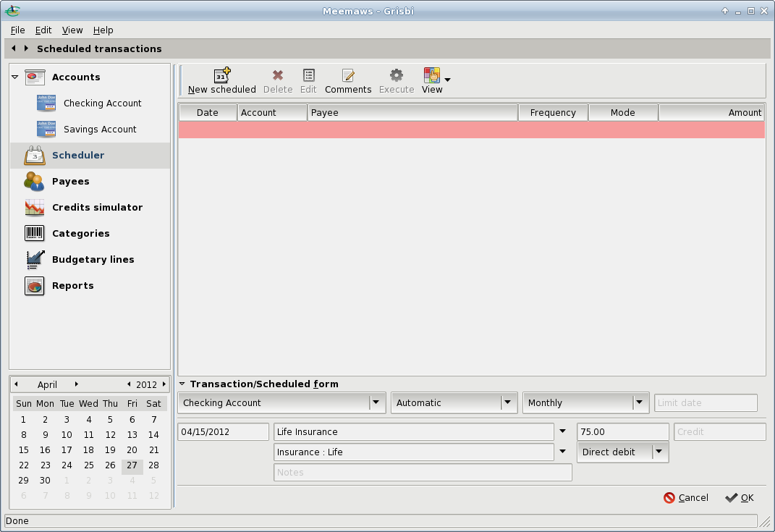
Task: Go to previous month in calendar
Action: point(17,384)
